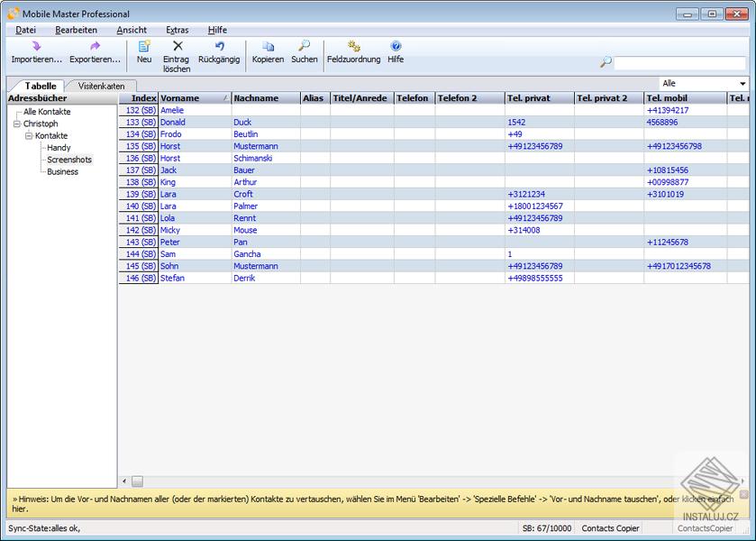Image resolution: width=756 pixels, height=541 pixels.
Task: Click the Importieren toolbar icon
Action: pyautogui.click(x=36, y=46)
